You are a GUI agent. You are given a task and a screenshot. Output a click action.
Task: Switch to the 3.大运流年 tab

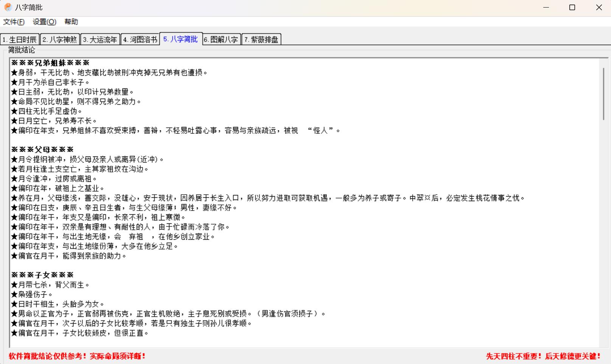click(x=100, y=39)
